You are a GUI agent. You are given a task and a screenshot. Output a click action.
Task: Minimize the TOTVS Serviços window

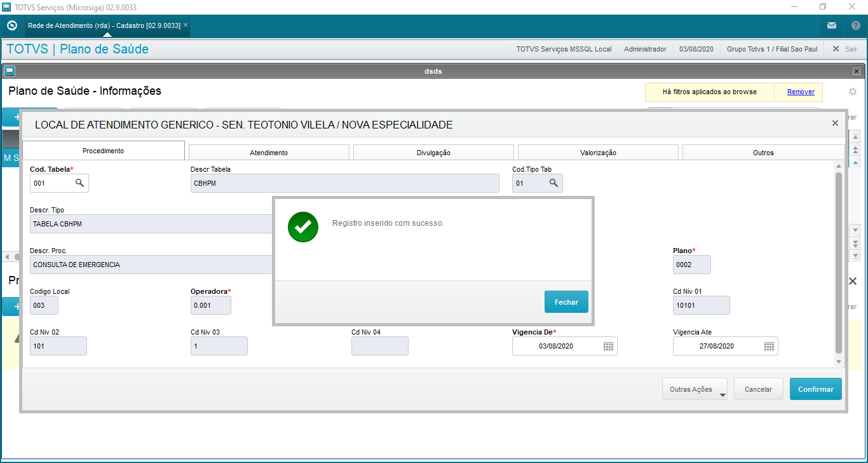click(794, 7)
